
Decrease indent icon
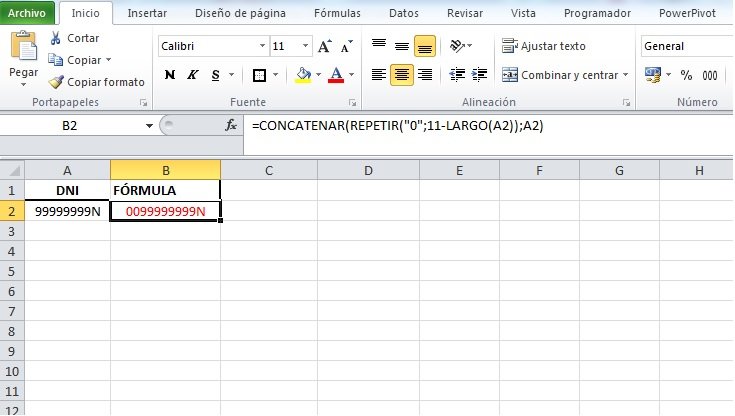click(x=457, y=75)
